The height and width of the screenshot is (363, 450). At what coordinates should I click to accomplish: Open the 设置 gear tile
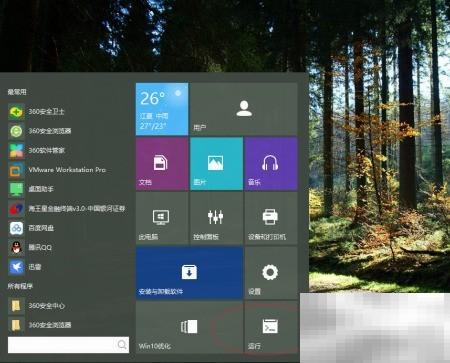[x=271, y=273]
